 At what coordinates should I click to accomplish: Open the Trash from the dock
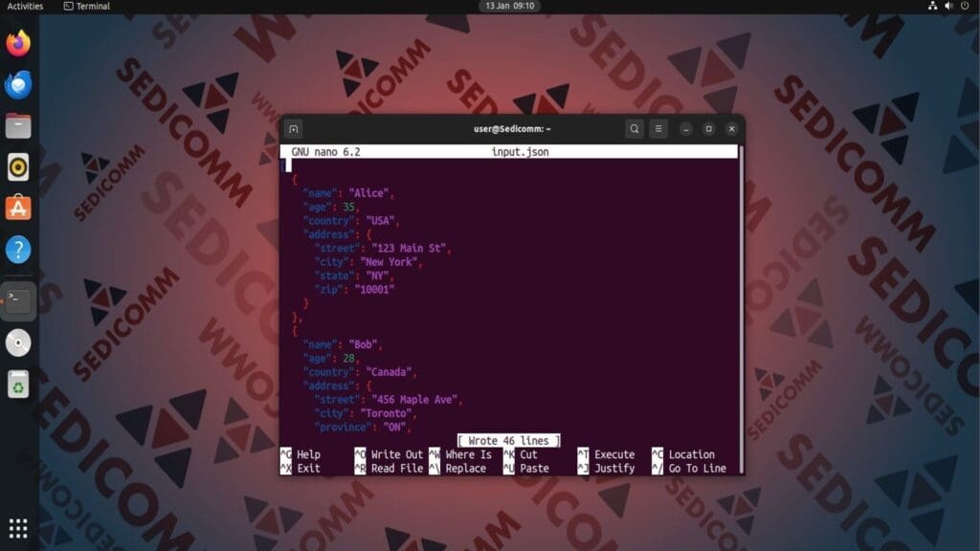[x=18, y=384]
